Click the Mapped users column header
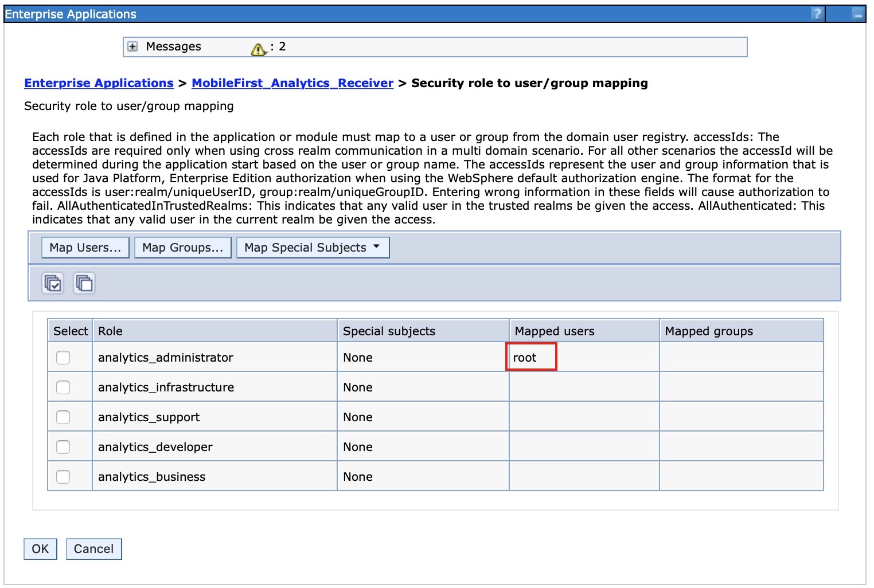This screenshot has width=874, height=588. coord(584,331)
